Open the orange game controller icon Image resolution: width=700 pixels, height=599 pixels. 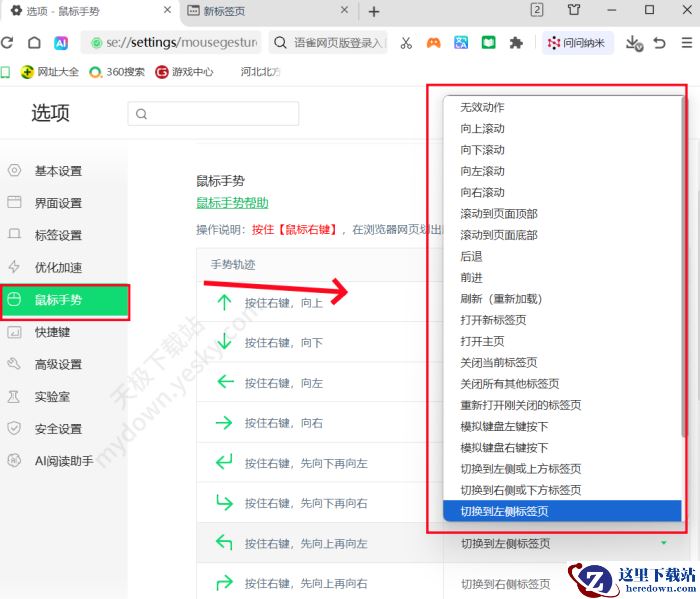pos(433,43)
